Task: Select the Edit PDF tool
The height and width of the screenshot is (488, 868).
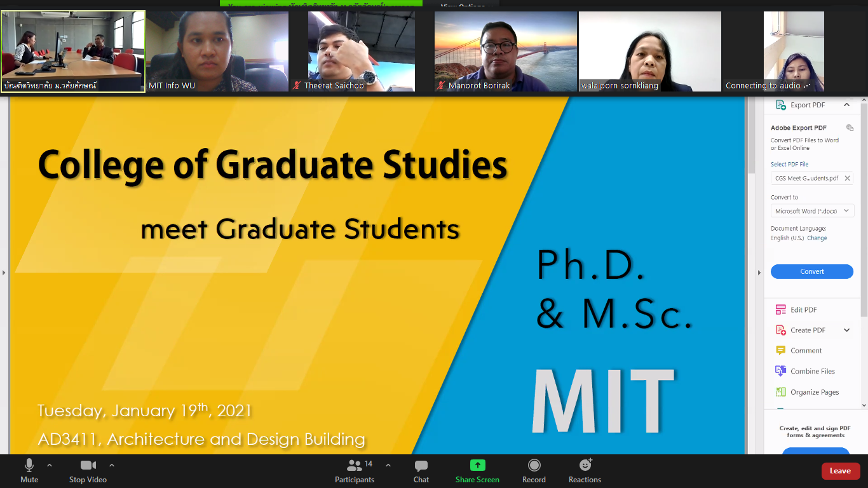Action: (x=803, y=310)
